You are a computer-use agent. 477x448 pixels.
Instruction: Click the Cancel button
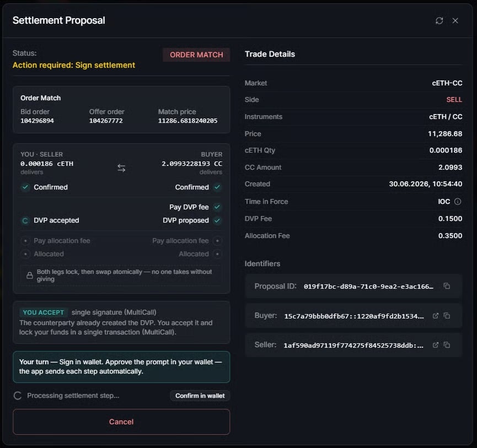click(121, 422)
